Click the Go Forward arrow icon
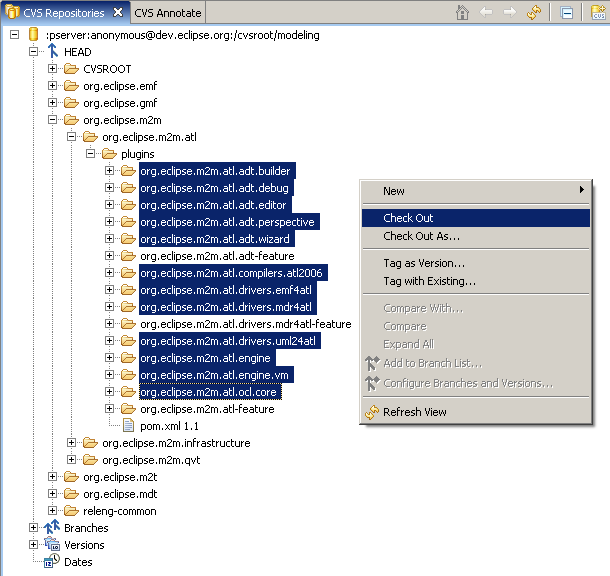The image size is (610, 576). pyautogui.click(x=510, y=12)
